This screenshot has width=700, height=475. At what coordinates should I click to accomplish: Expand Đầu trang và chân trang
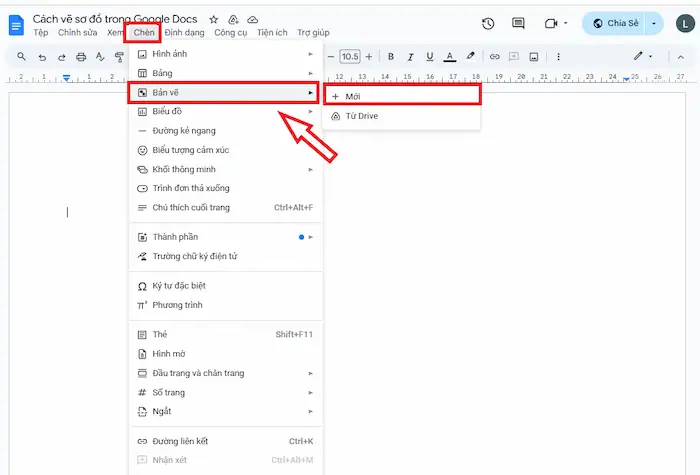pos(225,373)
